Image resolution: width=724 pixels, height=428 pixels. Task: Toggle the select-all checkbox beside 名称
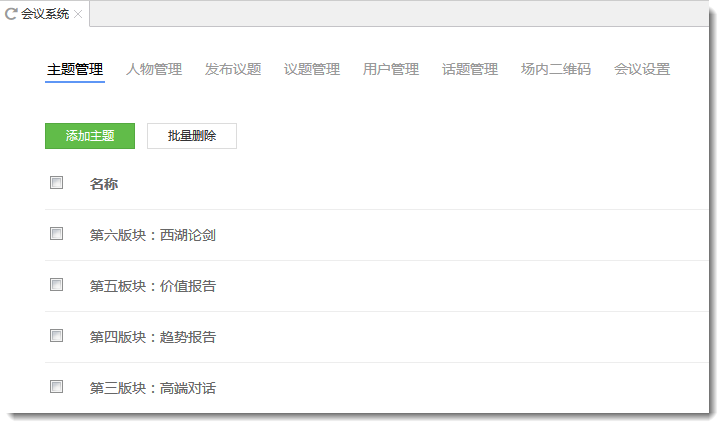click(x=57, y=183)
